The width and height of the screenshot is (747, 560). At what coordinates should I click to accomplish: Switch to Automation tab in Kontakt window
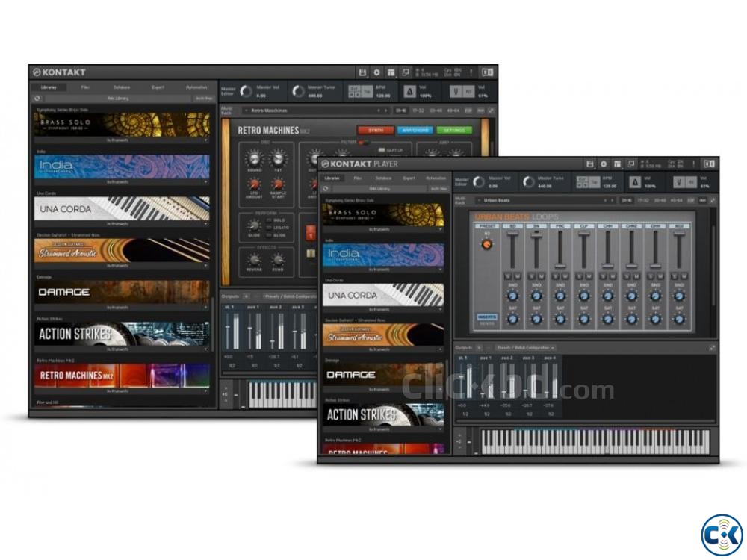[196, 87]
